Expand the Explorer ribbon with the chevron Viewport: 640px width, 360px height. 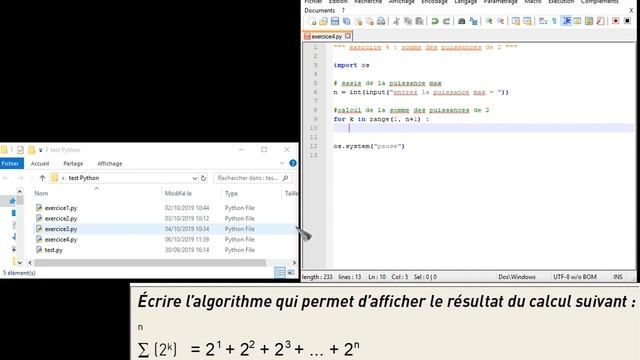[282, 163]
